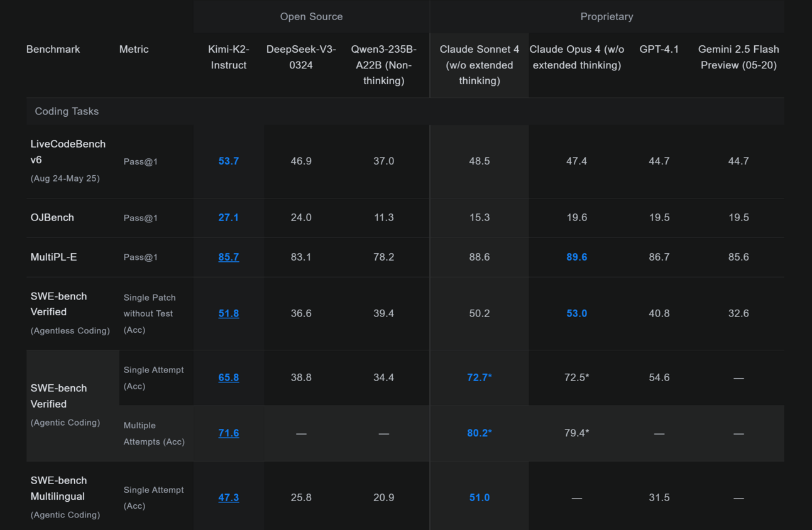The height and width of the screenshot is (530, 812).
Task: Select Gemini LiveCodeBench score 44.7
Action: (x=738, y=161)
